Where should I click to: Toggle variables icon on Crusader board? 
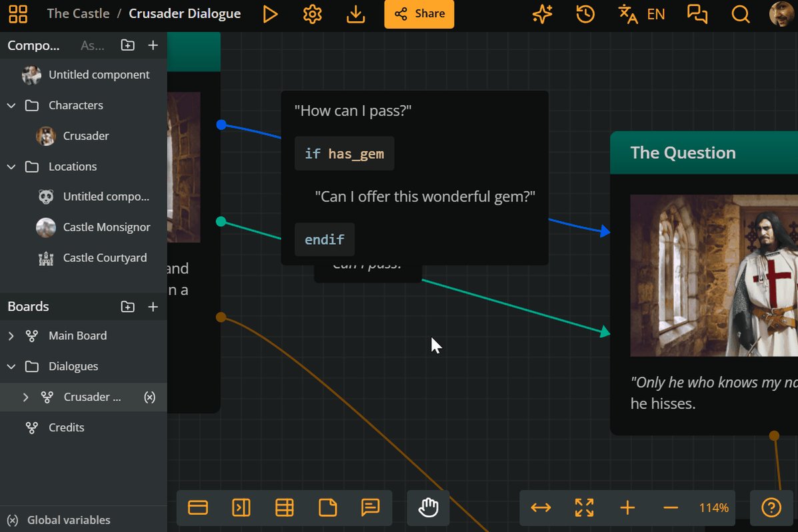149,397
